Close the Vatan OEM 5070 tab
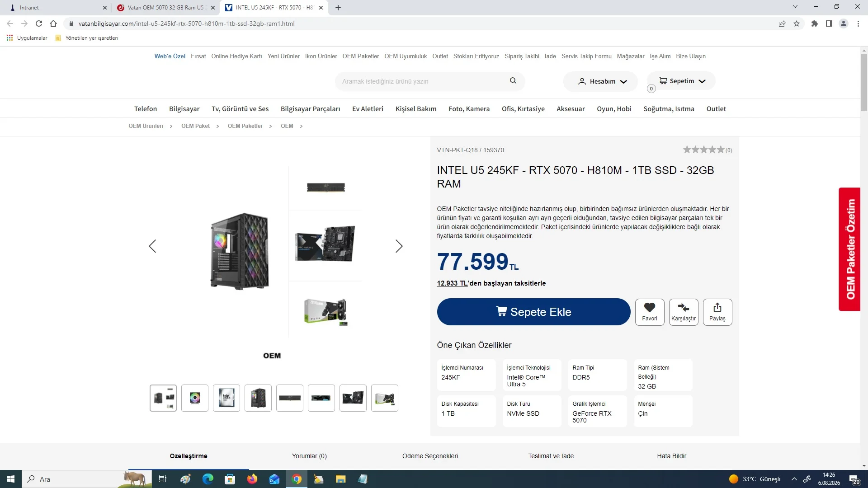This screenshot has width=868, height=488. 213,8
